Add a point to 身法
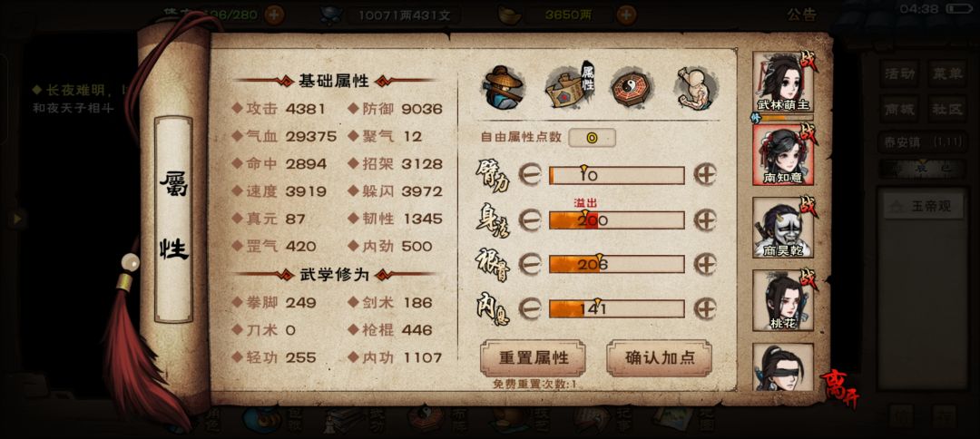Viewport: 980px width, 439px height. 704,220
